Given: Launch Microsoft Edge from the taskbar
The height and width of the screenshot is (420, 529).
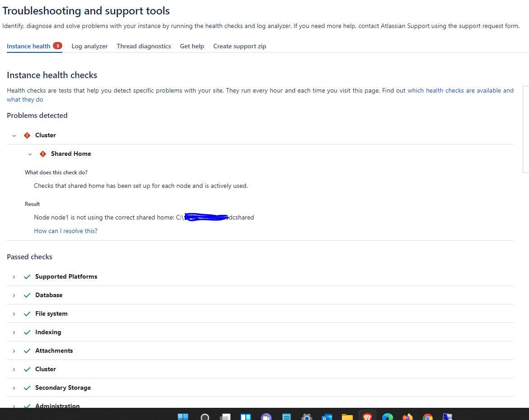Looking at the screenshot, I should click(388, 417).
